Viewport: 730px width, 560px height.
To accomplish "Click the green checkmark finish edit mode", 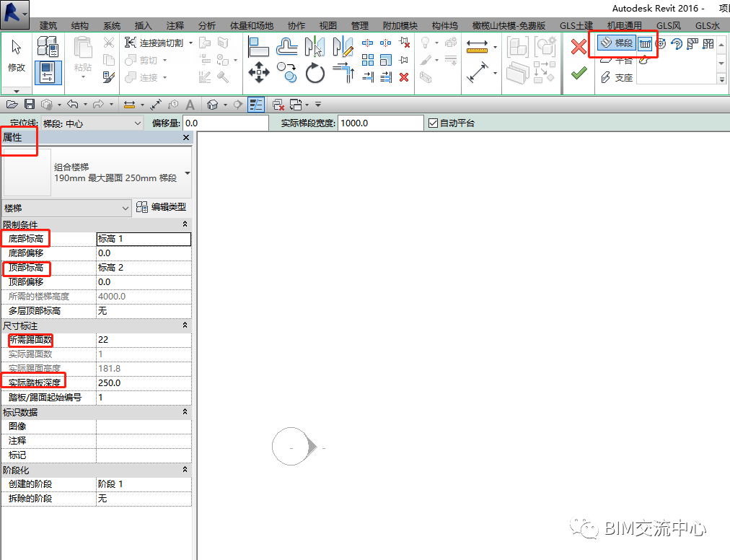I will point(579,73).
